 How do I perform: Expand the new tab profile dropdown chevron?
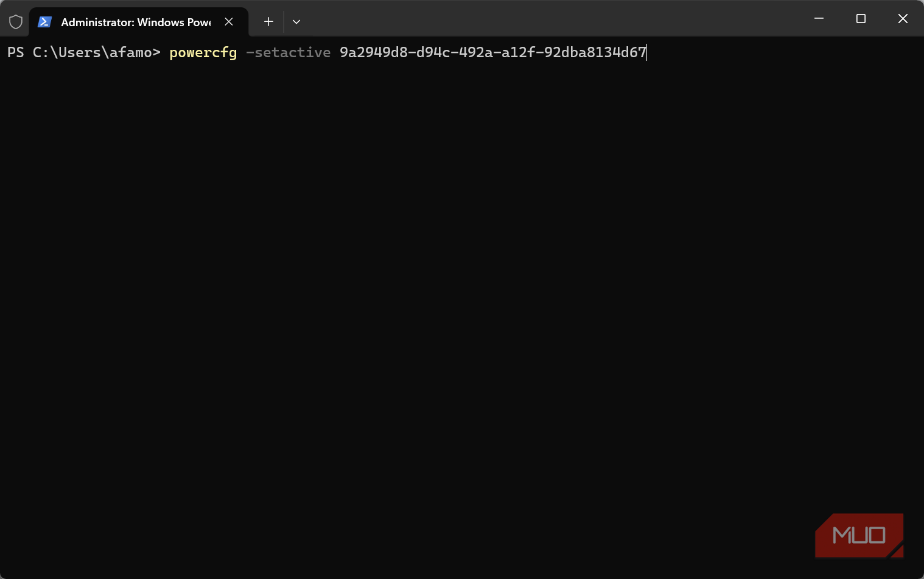point(296,22)
